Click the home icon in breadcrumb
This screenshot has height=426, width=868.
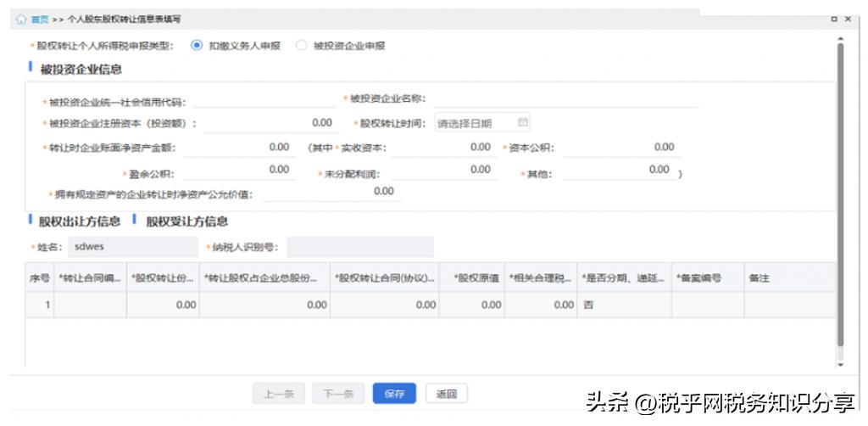(x=21, y=20)
